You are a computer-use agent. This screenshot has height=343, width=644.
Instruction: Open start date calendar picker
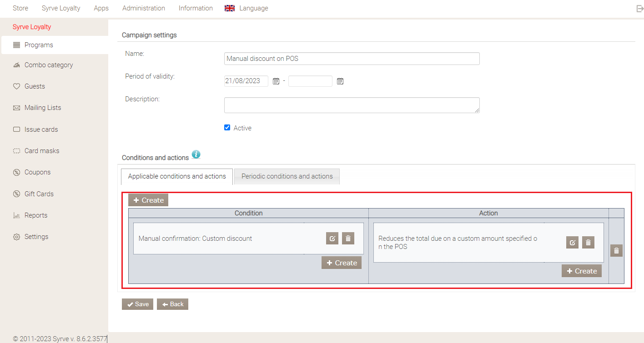(x=276, y=81)
